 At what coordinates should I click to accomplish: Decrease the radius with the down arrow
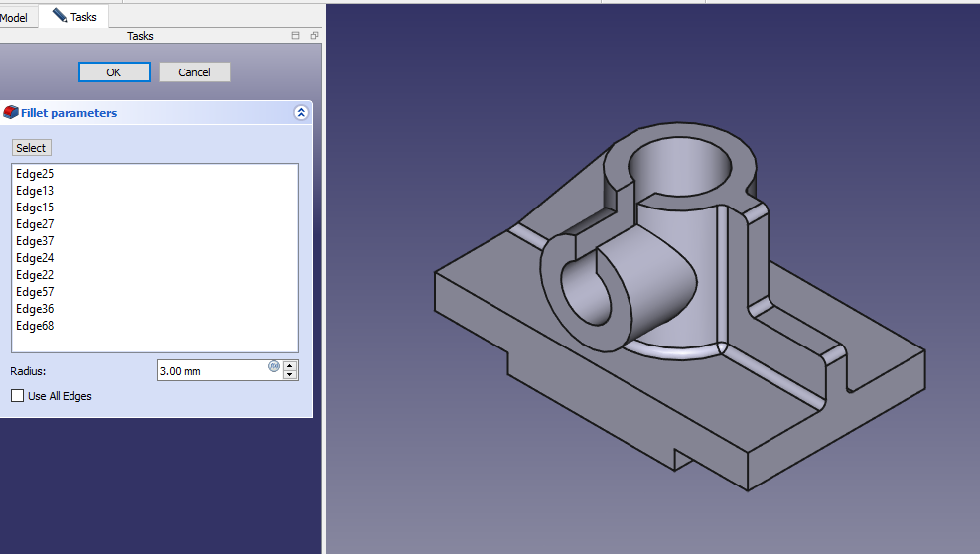(x=290, y=375)
